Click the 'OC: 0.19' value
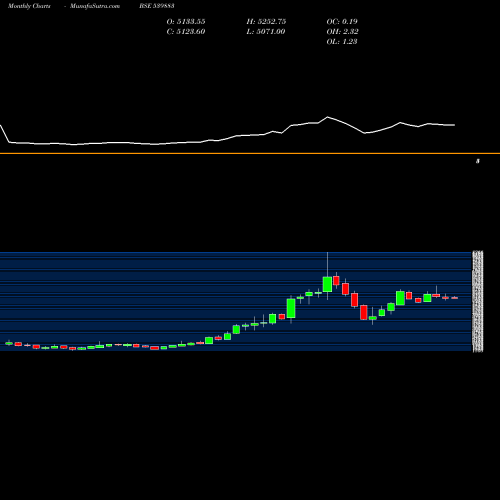The width and height of the screenshot is (500, 500). 342,22
